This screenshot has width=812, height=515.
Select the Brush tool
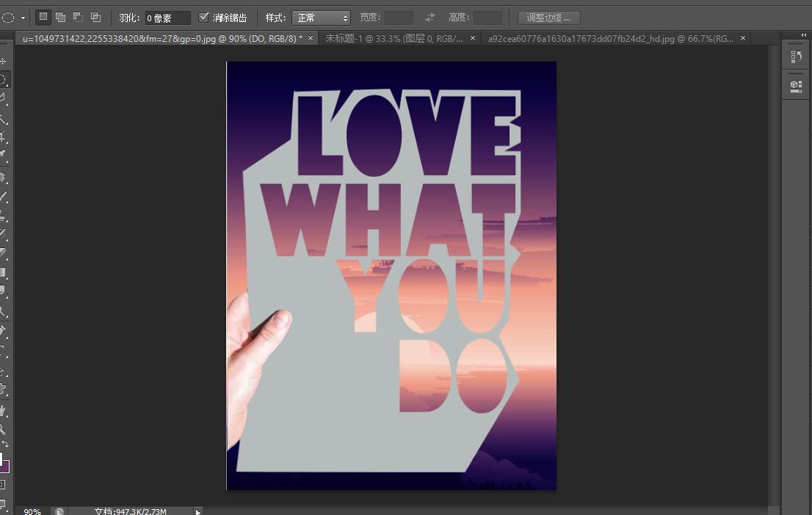[x=3, y=197]
